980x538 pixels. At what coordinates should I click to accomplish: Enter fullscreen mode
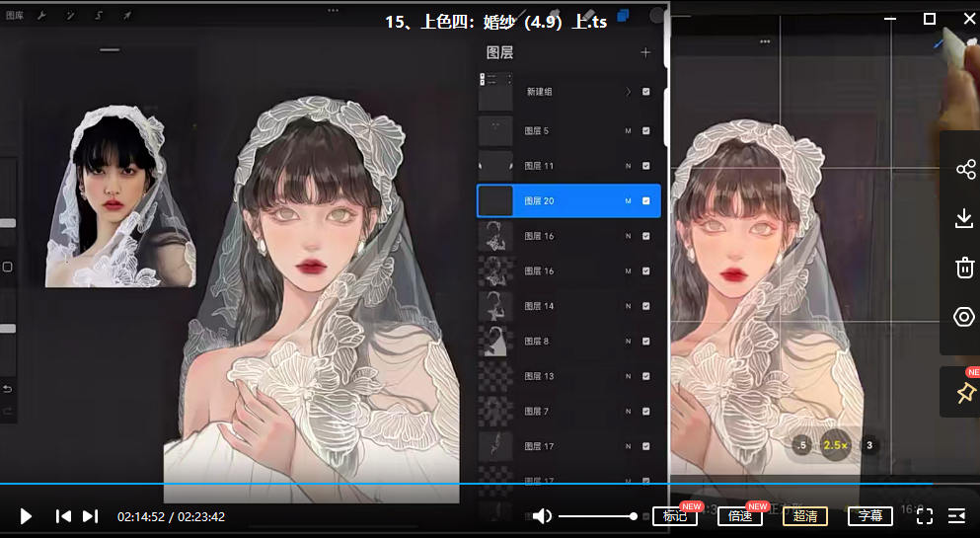tap(925, 516)
